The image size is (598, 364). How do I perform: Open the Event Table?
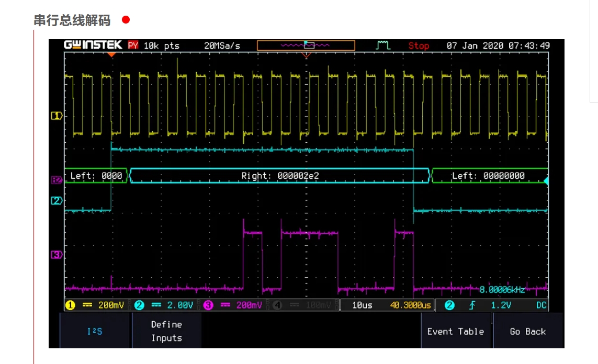[x=455, y=331]
